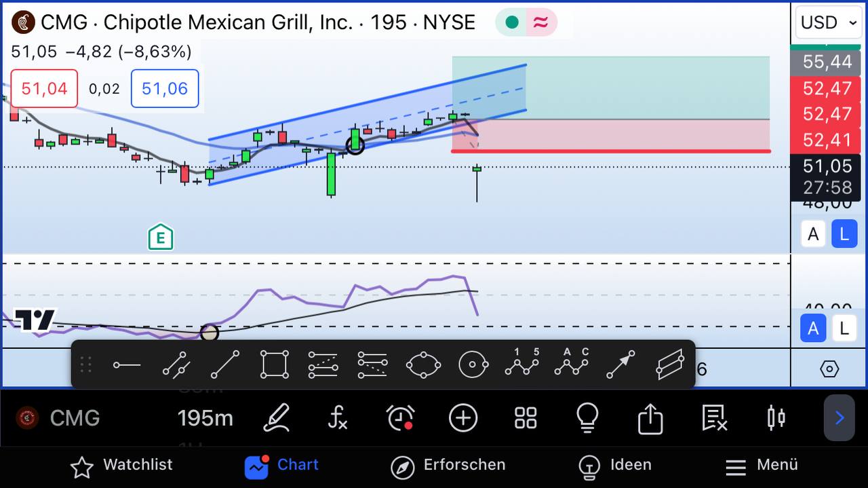Viewport: 868px width, 488px height.
Task: Expand bottom toolbar with right arrow
Action: tap(839, 417)
